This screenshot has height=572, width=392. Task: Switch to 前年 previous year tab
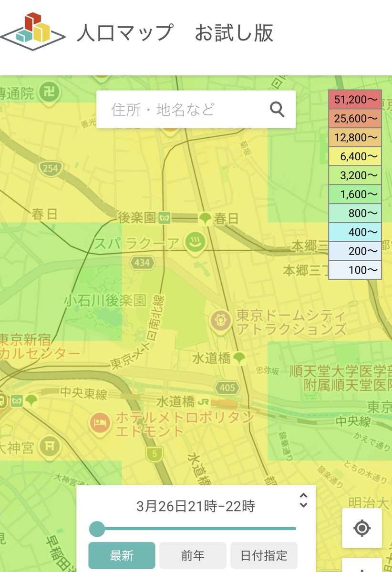193,555
